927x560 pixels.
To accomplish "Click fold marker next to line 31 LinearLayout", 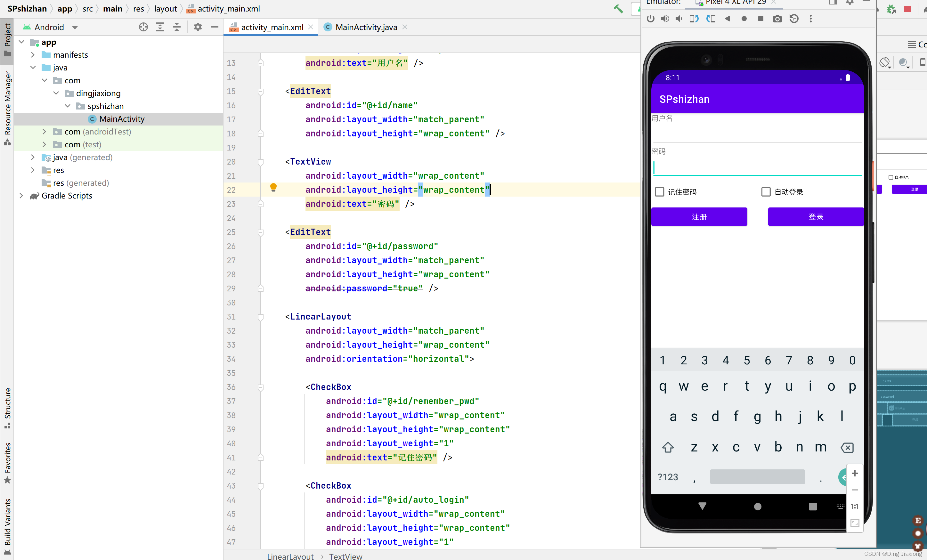I will [x=260, y=317].
